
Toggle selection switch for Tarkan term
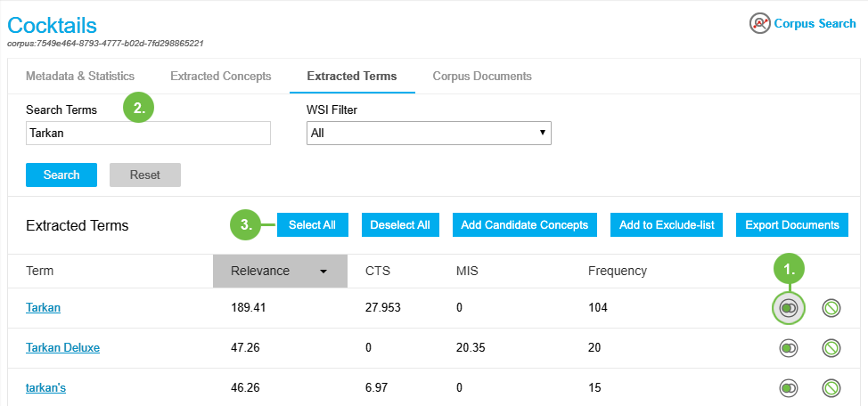coord(788,308)
